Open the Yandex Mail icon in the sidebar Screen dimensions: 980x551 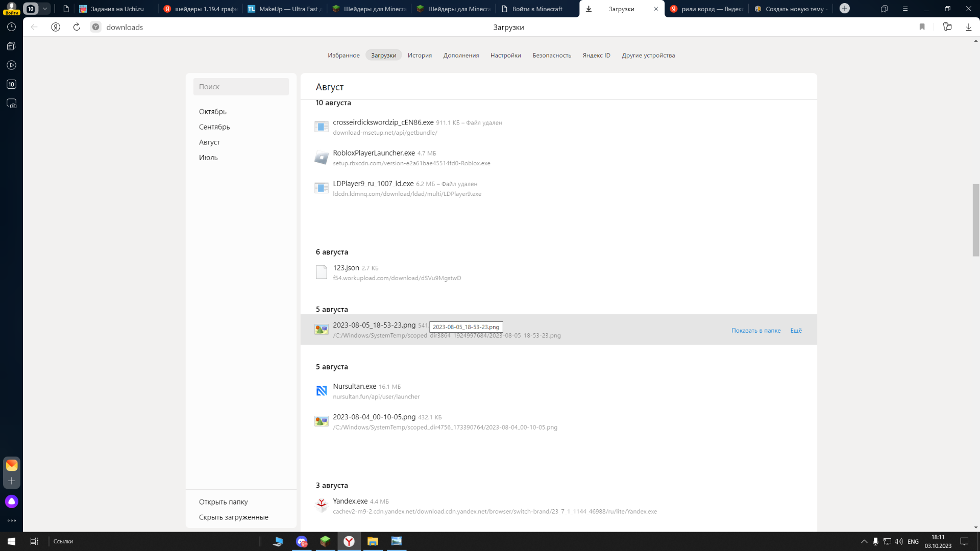pyautogui.click(x=12, y=465)
